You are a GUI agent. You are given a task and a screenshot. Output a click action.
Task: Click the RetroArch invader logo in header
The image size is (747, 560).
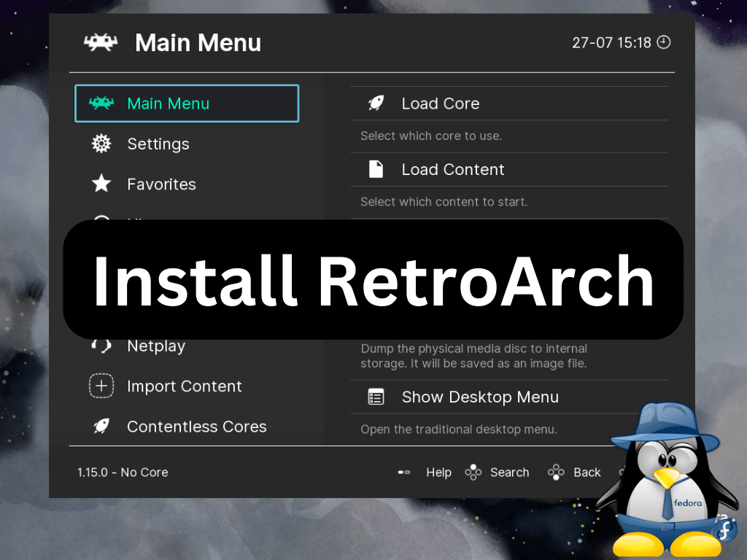click(x=101, y=42)
